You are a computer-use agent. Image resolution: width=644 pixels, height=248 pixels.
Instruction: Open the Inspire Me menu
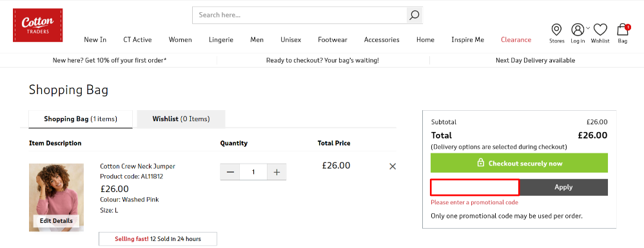coord(468,40)
